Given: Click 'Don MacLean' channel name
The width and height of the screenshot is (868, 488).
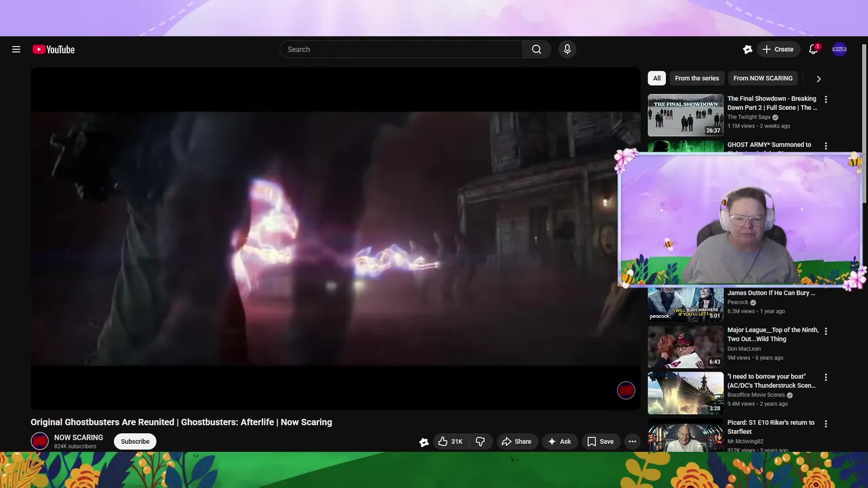Looking at the screenshot, I should pyautogui.click(x=745, y=348).
